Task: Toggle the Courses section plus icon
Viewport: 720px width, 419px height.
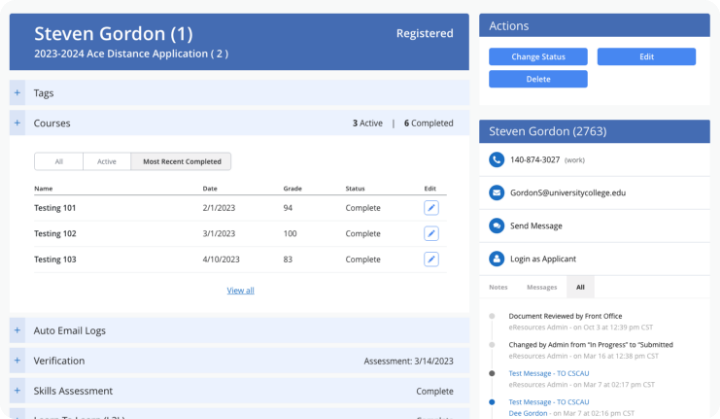Action: (x=17, y=123)
